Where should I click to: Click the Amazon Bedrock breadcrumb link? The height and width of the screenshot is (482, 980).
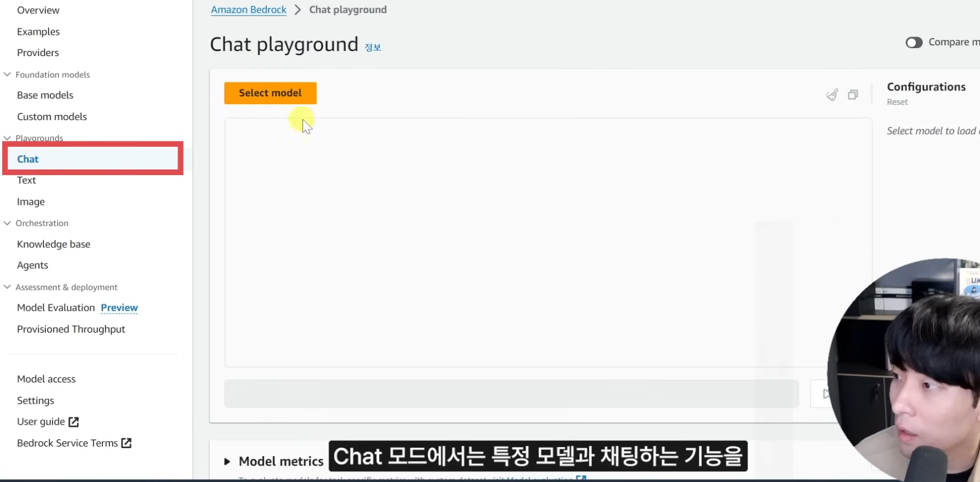(x=248, y=10)
